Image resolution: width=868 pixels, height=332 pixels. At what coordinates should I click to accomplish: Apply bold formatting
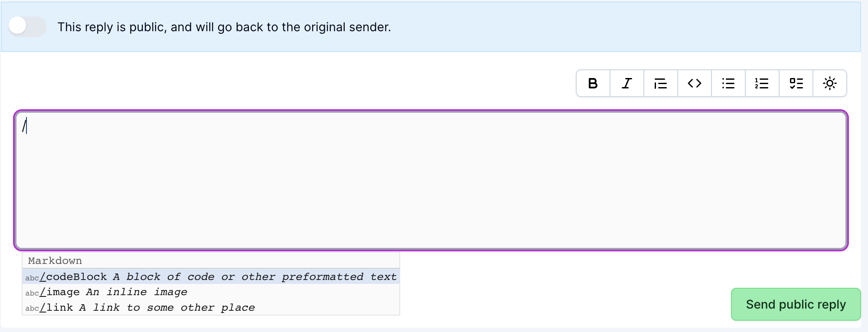(593, 83)
